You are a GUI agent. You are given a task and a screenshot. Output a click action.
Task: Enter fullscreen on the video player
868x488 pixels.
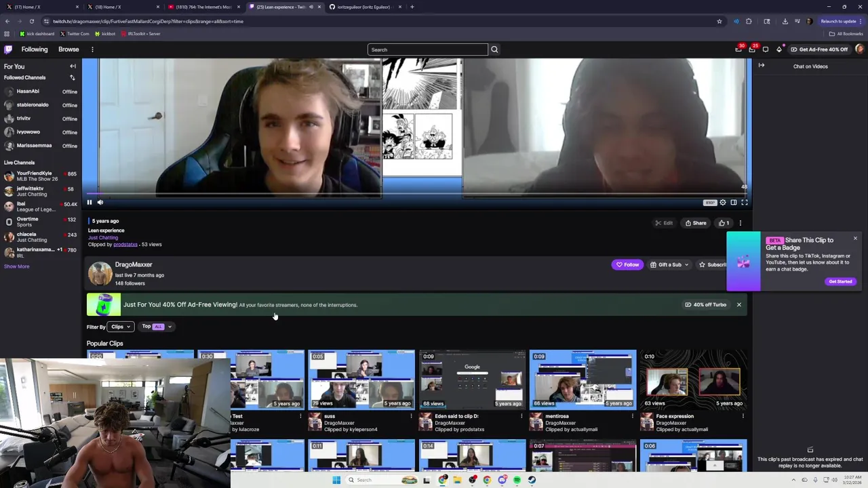(x=745, y=202)
